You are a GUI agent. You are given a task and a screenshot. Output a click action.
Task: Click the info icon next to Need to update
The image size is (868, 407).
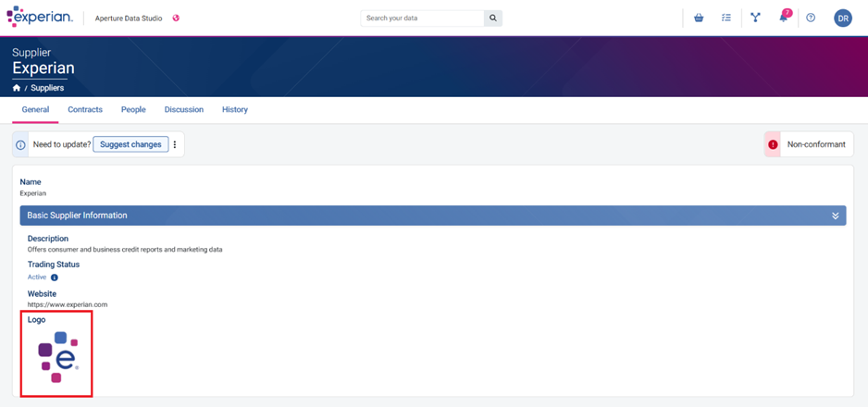point(20,145)
